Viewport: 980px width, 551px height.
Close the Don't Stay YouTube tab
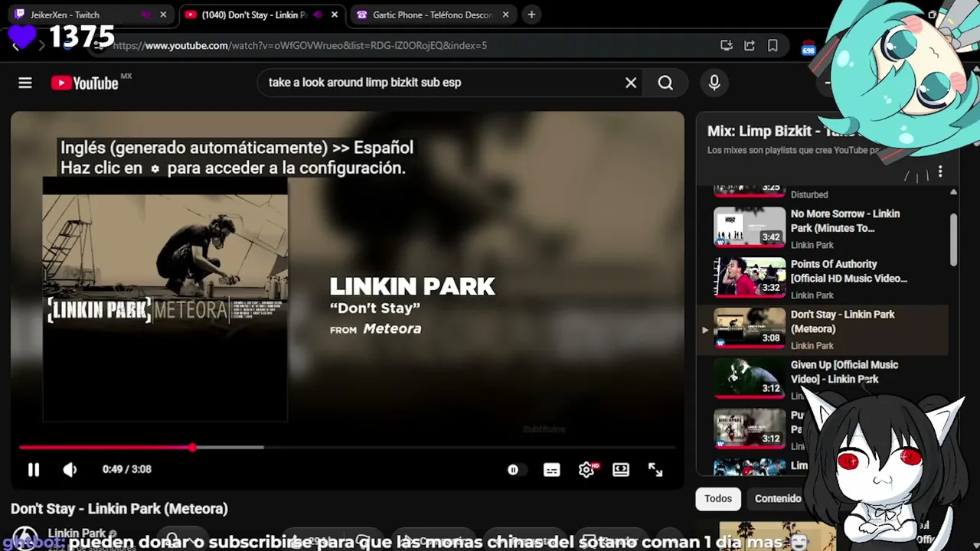pos(335,15)
